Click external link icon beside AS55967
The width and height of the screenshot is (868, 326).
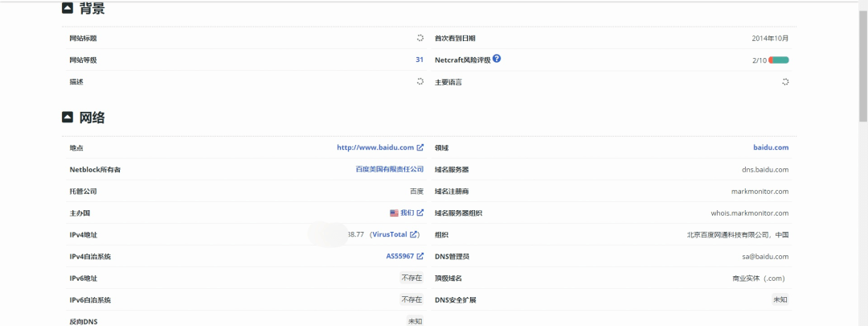420,256
